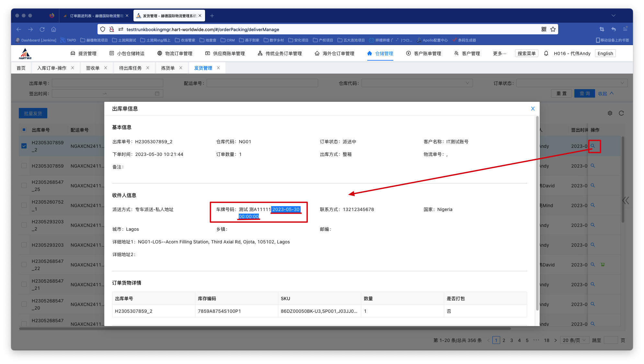
Task: Click the browser reload icon
Action: (x=42, y=29)
